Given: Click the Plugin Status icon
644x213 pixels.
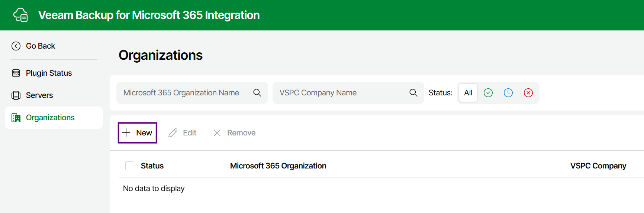Looking at the screenshot, I should (x=16, y=73).
